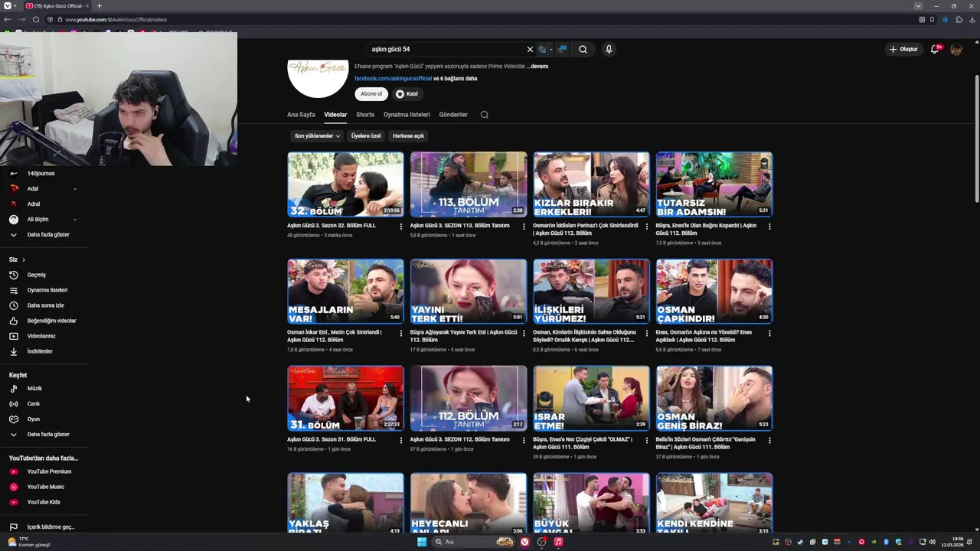Select the Aşkın Gücü Official browser tab
980x551 pixels.
[57, 5]
